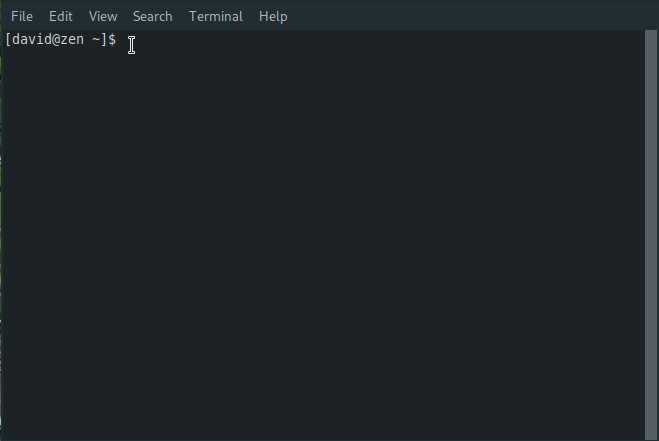Open the Edit menu

[x=61, y=16]
